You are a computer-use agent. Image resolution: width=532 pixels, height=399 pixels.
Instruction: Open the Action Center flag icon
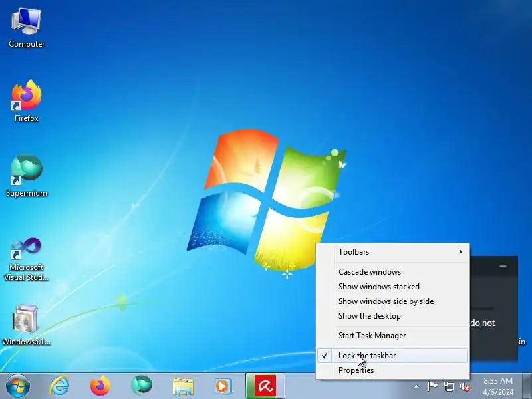click(x=433, y=386)
